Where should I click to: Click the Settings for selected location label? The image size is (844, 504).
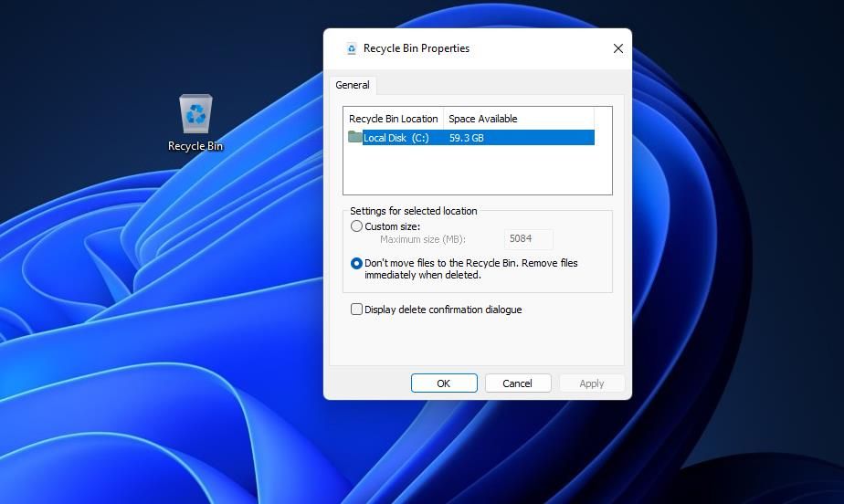click(413, 211)
